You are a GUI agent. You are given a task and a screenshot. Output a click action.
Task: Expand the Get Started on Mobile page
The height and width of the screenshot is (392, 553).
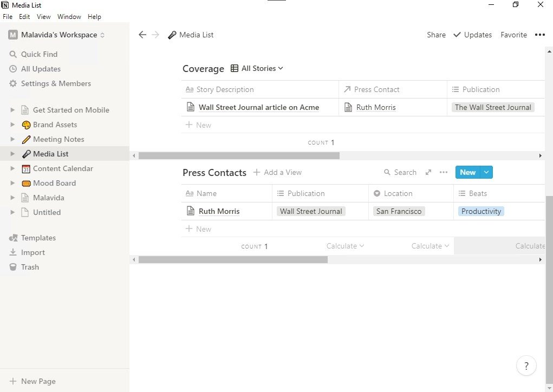point(12,110)
